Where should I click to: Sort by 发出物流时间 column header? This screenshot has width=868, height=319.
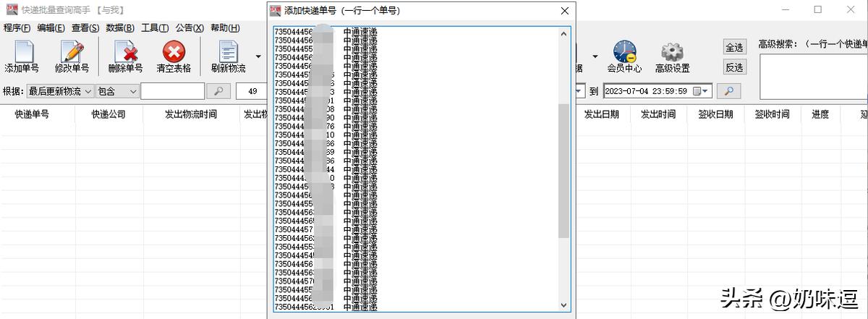click(x=190, y=114)
